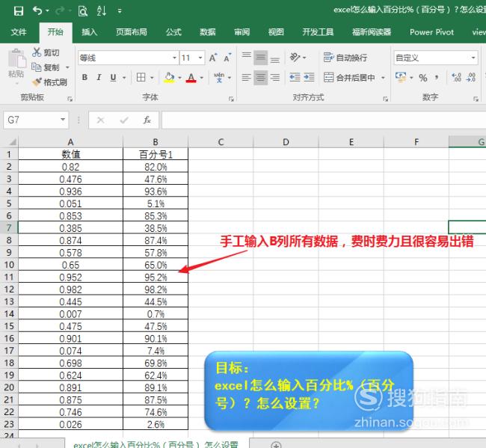Click the 剪切 cut button
Image resolution: width=486 pixels, height=448 pixels.
pos(46,52)
